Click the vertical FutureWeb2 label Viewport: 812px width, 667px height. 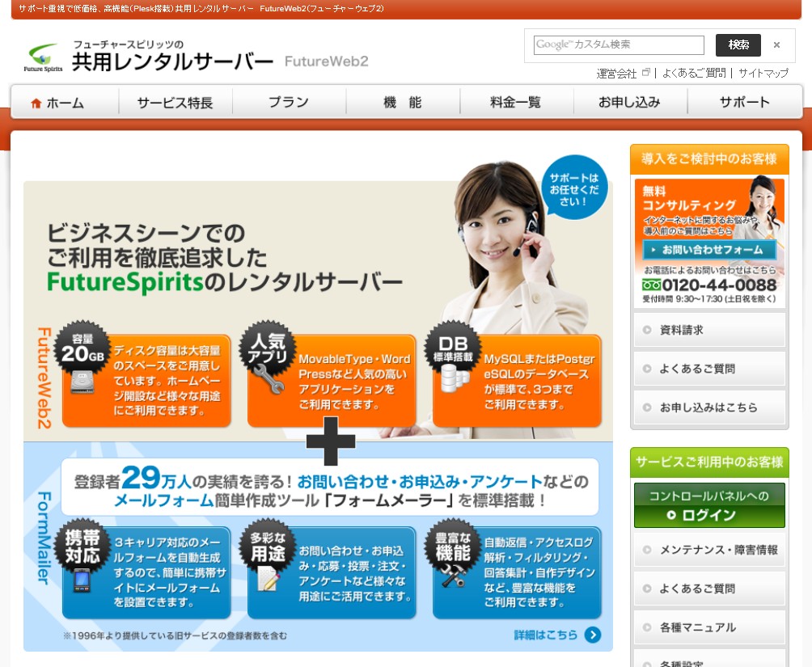point(44,378)
